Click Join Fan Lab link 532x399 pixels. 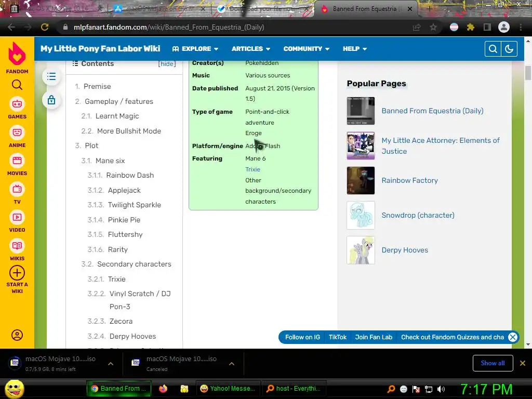click(x=374, y=337)
